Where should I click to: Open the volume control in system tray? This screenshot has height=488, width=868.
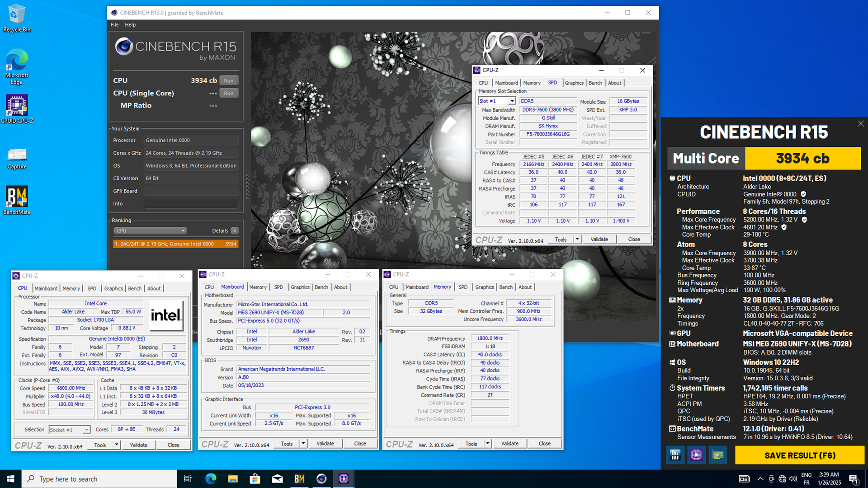pyautogui.click(x=793, y=479)
